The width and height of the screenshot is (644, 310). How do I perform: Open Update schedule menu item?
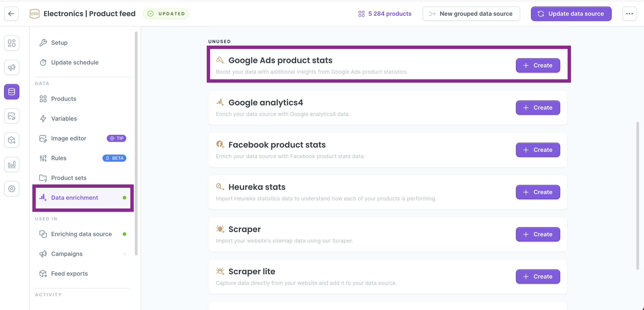[75, 62]
